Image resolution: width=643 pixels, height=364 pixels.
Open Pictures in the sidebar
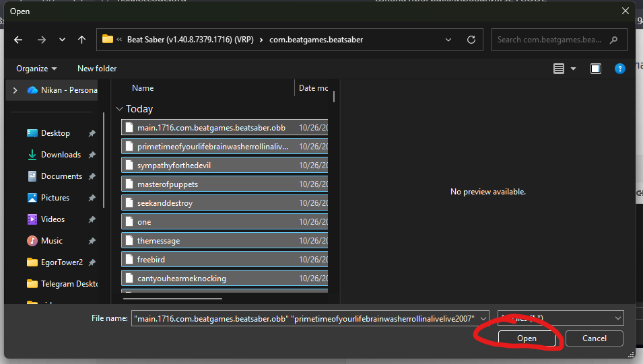point(55,198)
